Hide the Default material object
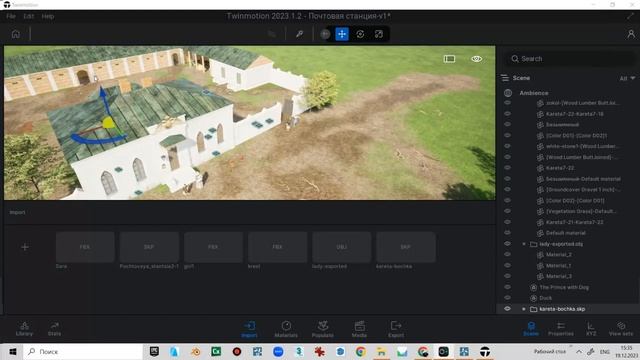The image size is (640, 360). pyautogui.click(x=507, y=233)
